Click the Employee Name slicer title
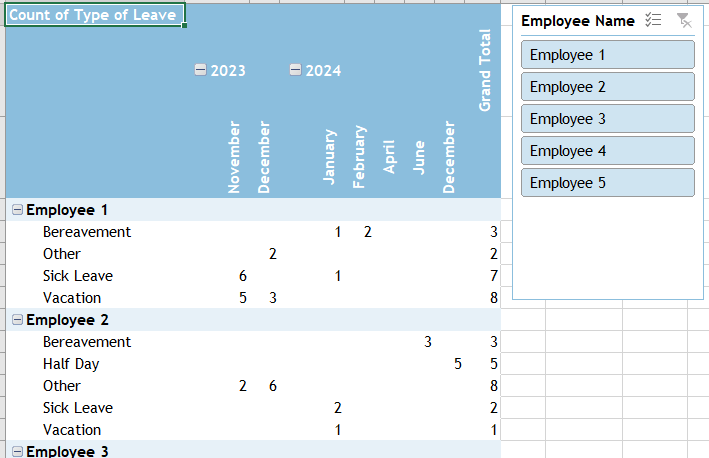 (x=578, y=21)
